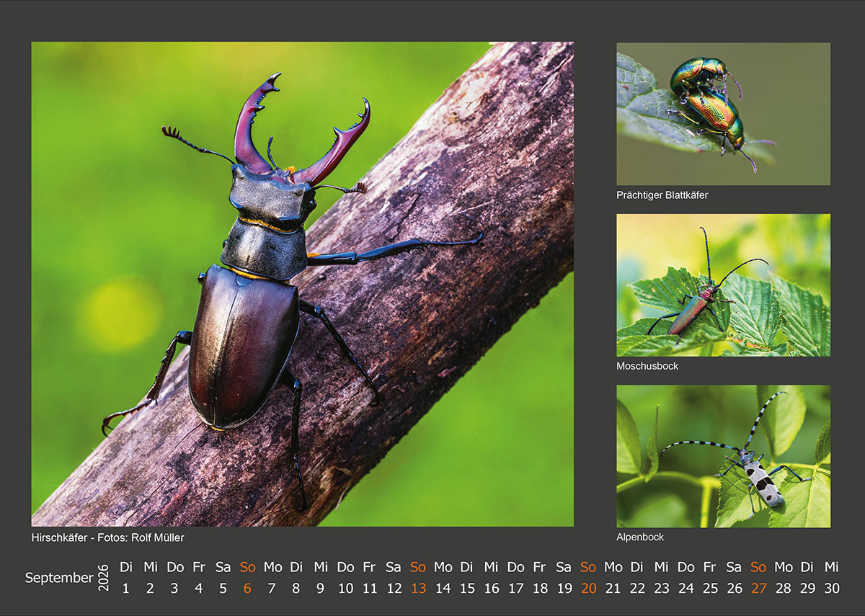Open the Alpenbock beetle photo
The height and width of the screenshot is (616, 865).
click(723, 456)
